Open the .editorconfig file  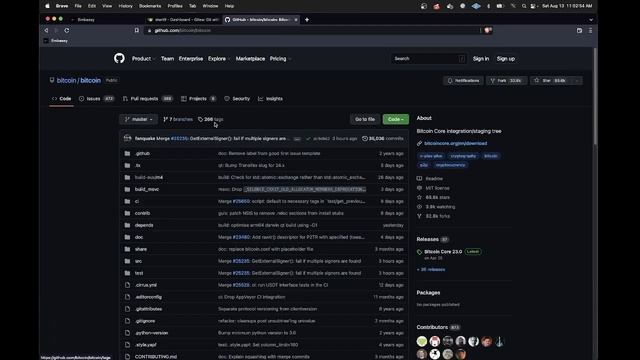point(148,297)
